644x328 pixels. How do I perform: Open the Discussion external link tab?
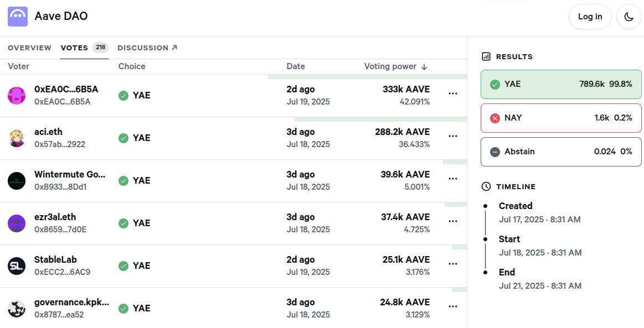click(x=147, y=48)
